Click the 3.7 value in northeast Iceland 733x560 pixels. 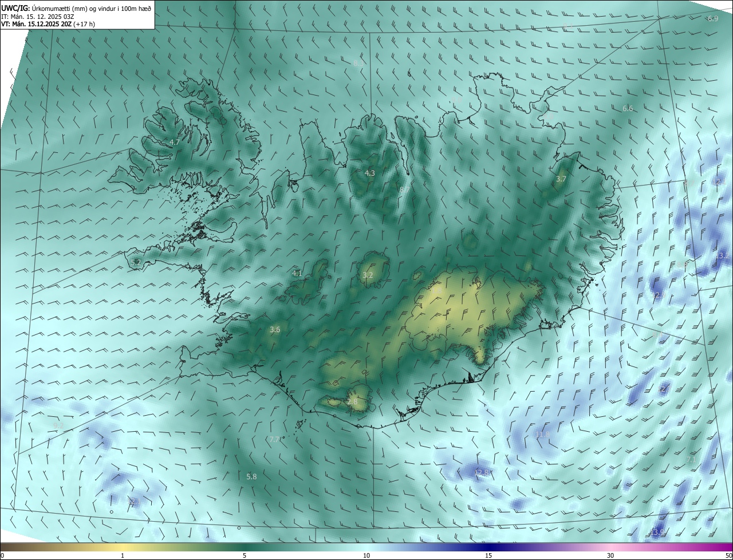[561, 179]
